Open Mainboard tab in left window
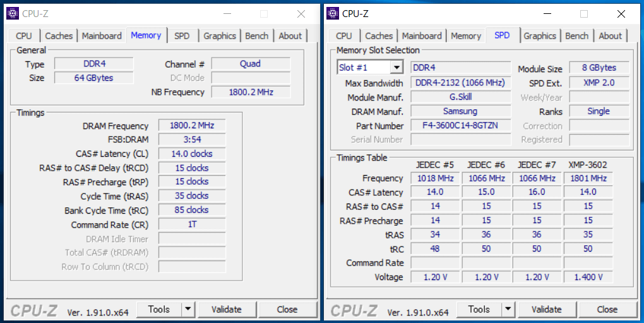This screenshot has height=323, width=644. [x=102, y=36]
